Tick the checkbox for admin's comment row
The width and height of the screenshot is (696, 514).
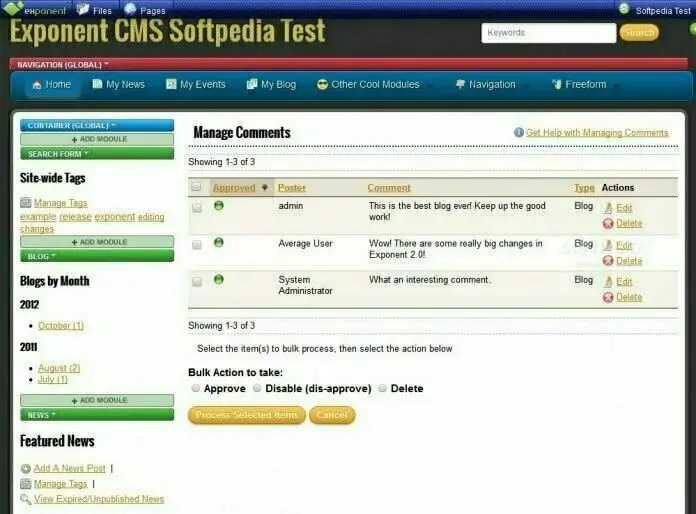pos(197,207)
